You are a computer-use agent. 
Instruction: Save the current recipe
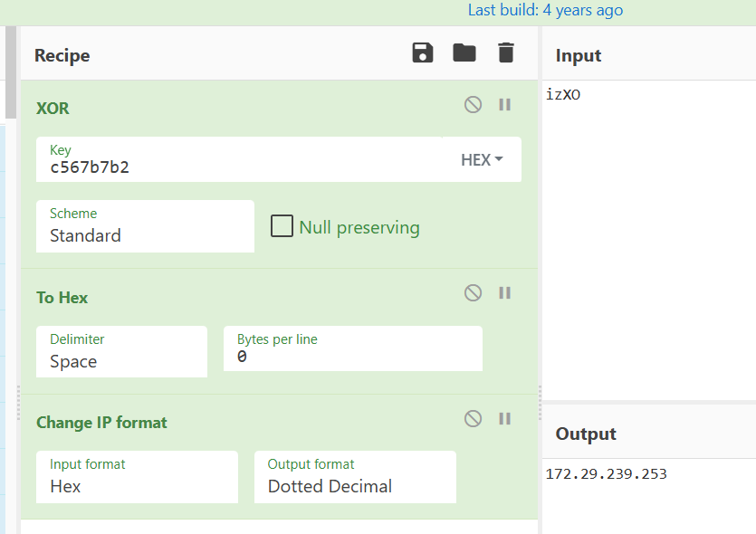pyautogui.click(x=422, y=52)
